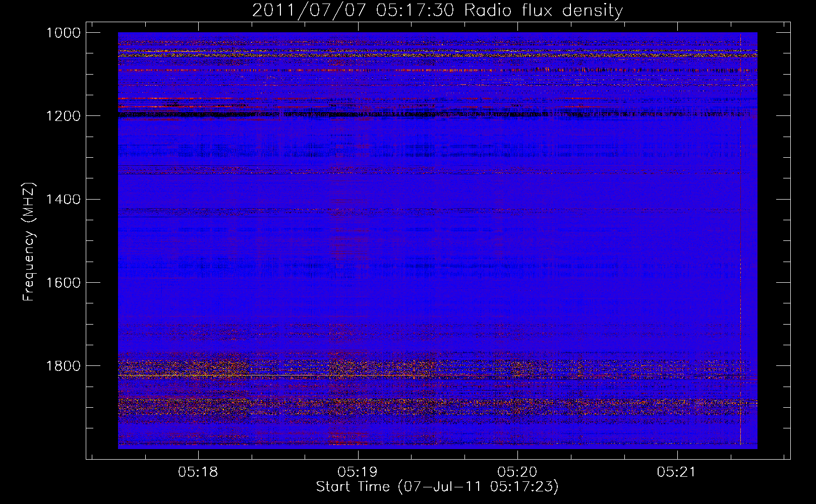The height and width of the screenshot is (504, 816).
Task: Click the 1200 frequency axis label
Action: click(x=64, y=116)
